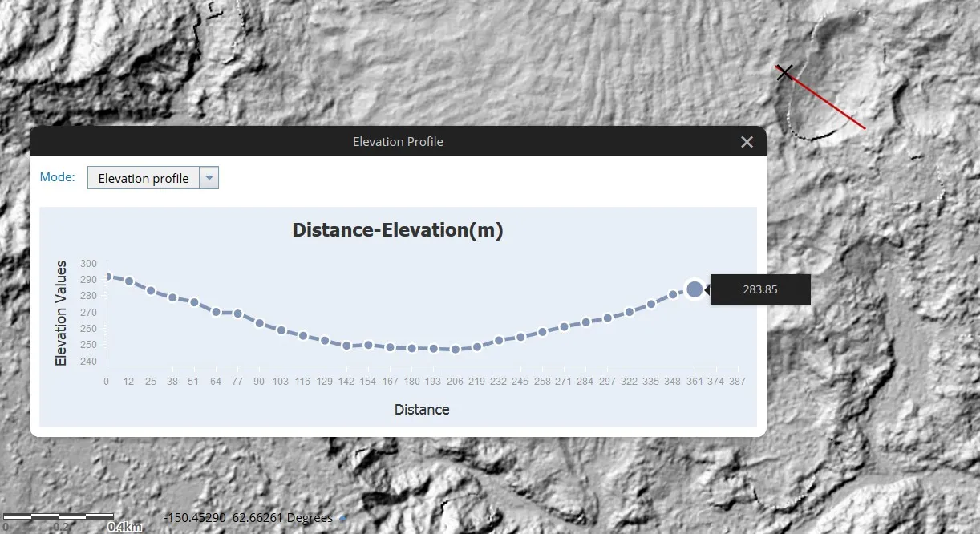980x534 pixels.
Task: Click the data point at distance 142
Action: click(346, 346)
